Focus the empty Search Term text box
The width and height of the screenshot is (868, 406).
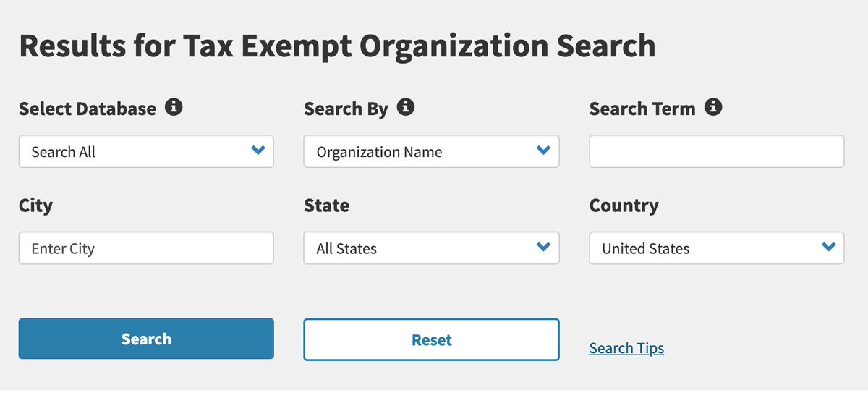click(717, 151)
